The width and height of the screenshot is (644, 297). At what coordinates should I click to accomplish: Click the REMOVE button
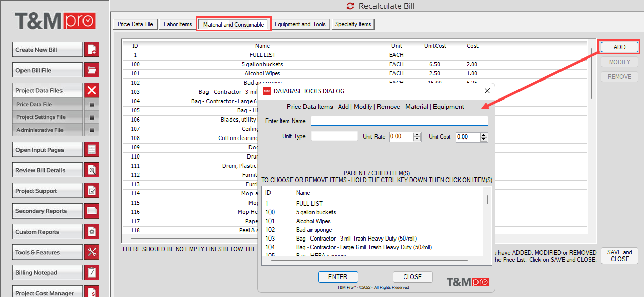[619, 76]
